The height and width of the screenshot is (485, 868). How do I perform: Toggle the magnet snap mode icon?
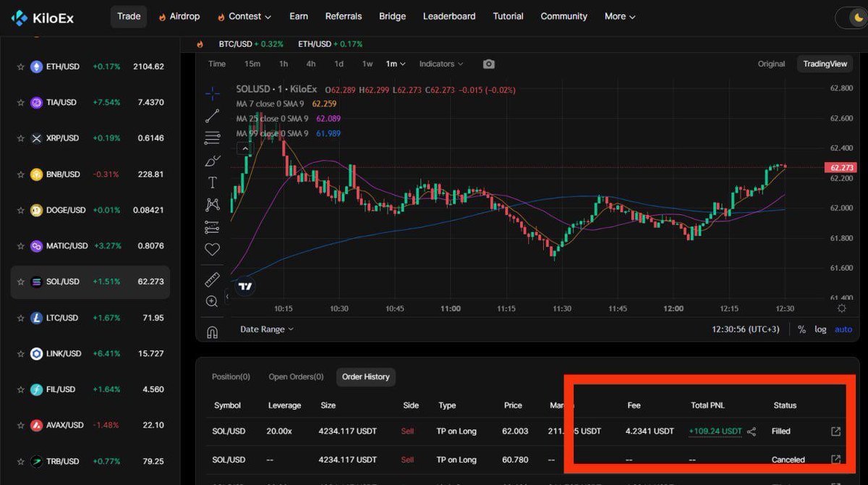click(x=212, y=332)
